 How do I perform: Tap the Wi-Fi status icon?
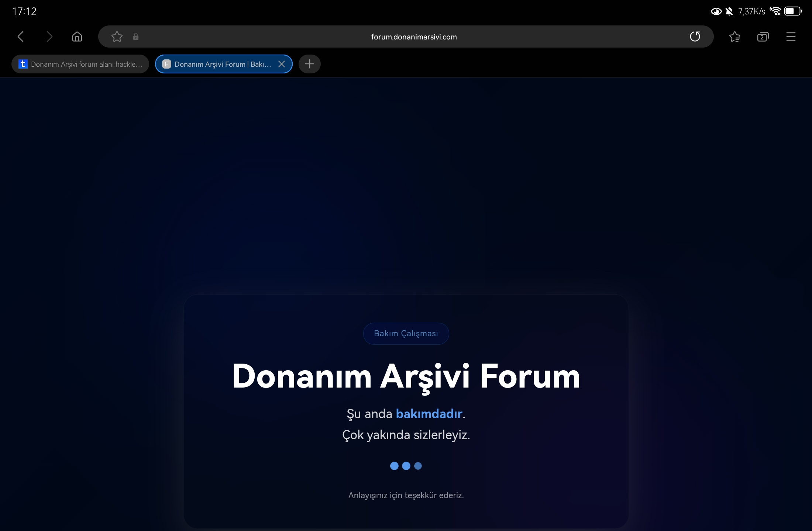pyautogui.click(x=775, y=11)
